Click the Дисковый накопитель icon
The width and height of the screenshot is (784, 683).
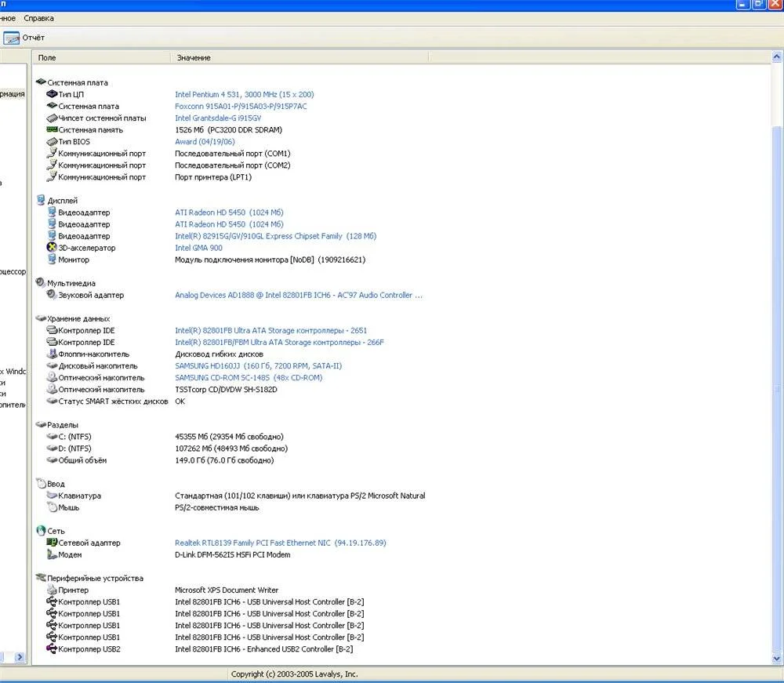pyautogui.click(x=52, y=365)
